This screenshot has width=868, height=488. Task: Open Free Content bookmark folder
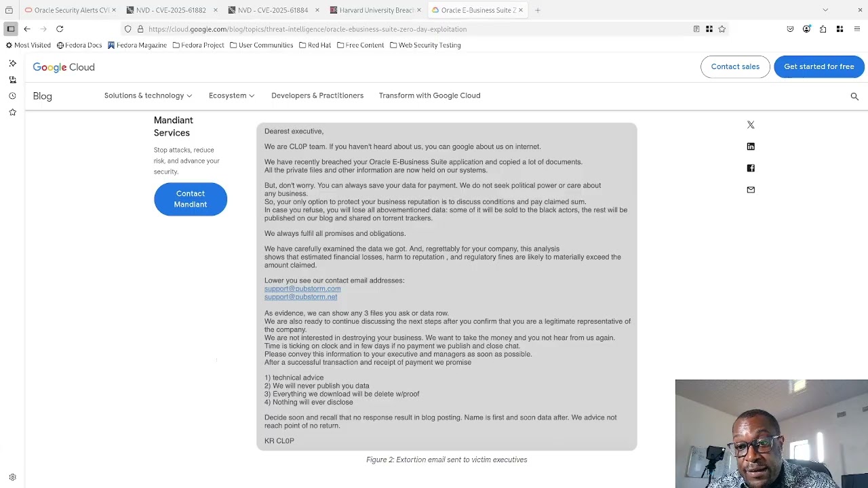(x=360, y=45)
